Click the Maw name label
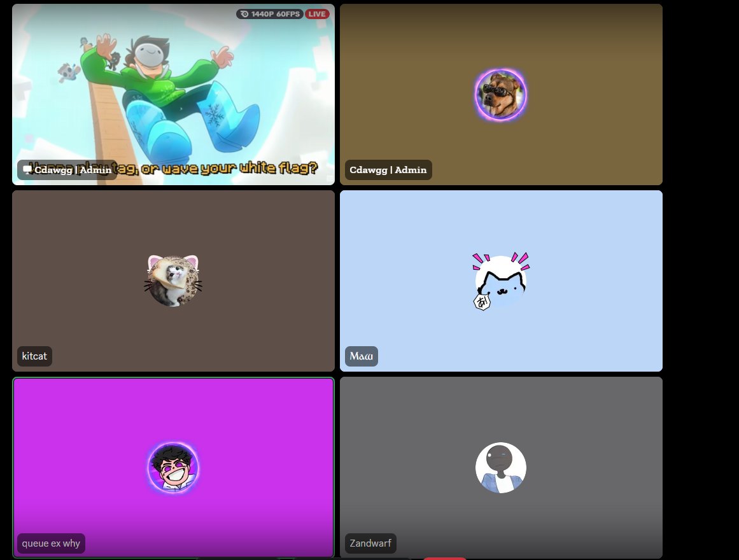Image resolution: width=739 pixels, height=560 pixels. (x=362, y=356)
